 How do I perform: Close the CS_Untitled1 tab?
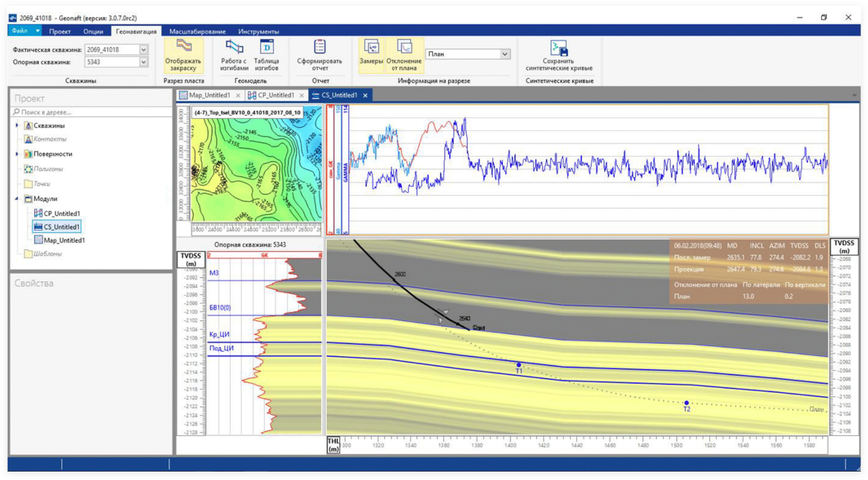point(365,95)
